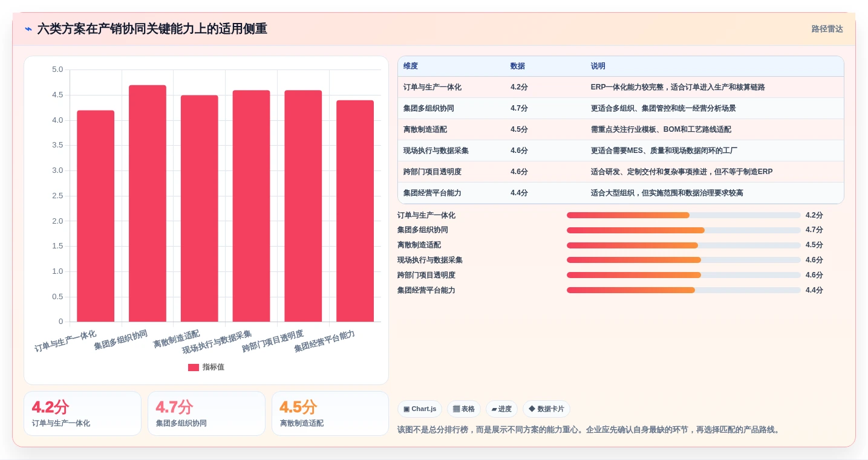The image size is (868, 460).
Task: Click the 跨部门项目透明度 progress bar
Action: click(684, 275)
